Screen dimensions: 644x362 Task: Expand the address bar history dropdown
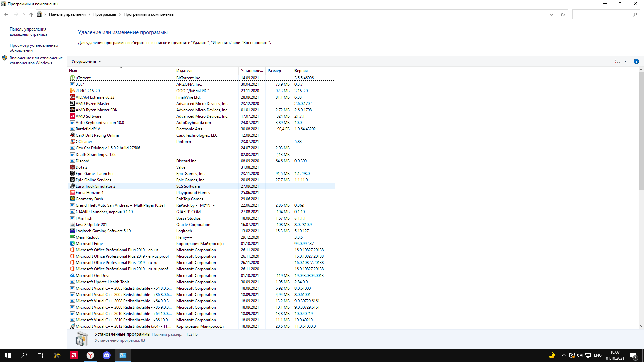(551, 14)
